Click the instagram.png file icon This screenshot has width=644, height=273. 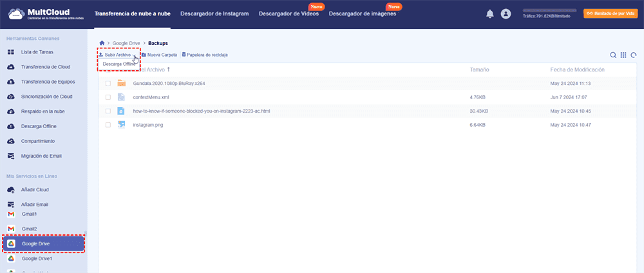121,125
